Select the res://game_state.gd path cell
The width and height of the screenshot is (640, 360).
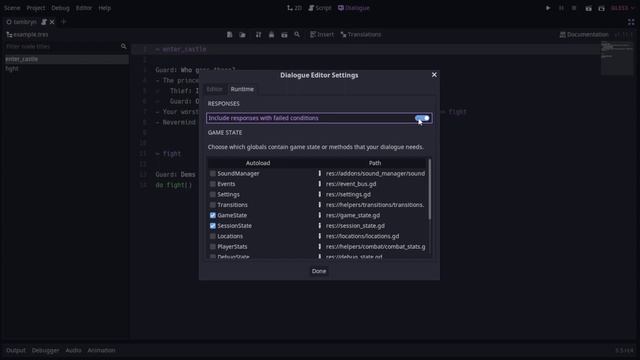coord(353,215)
